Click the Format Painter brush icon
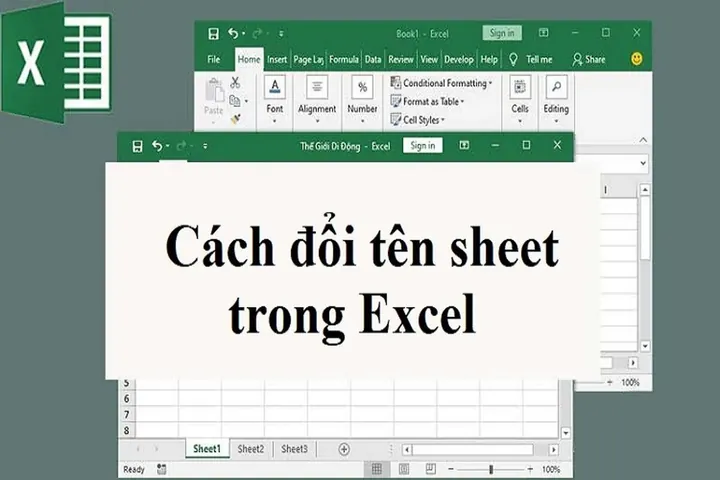This screenshot has height=480, width=720. [236, 119]
